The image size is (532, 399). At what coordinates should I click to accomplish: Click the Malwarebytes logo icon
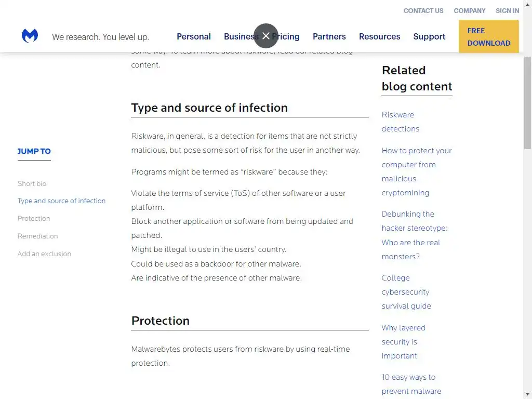pos(30,36)
